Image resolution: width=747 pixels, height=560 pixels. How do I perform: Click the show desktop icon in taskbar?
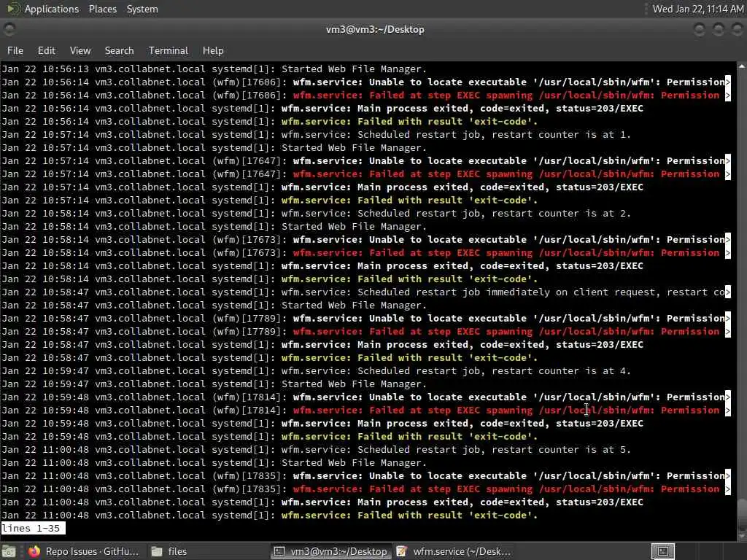click(9, 551)
